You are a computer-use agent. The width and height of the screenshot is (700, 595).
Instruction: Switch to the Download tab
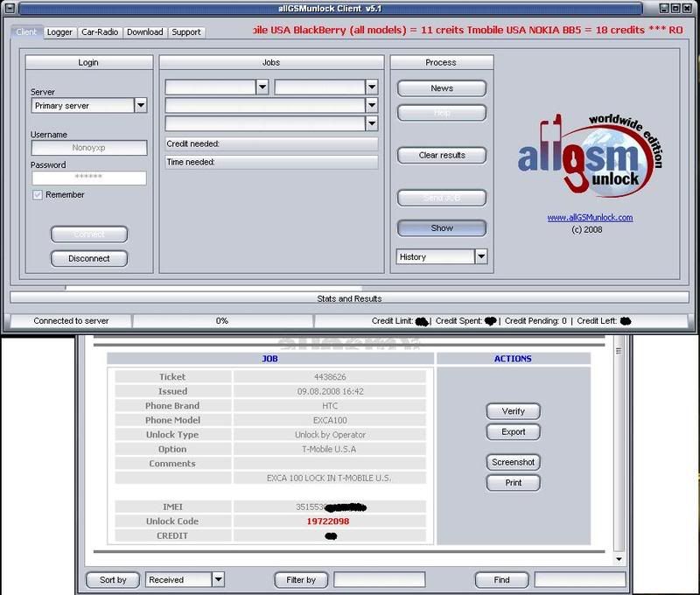tap(144, 32)
